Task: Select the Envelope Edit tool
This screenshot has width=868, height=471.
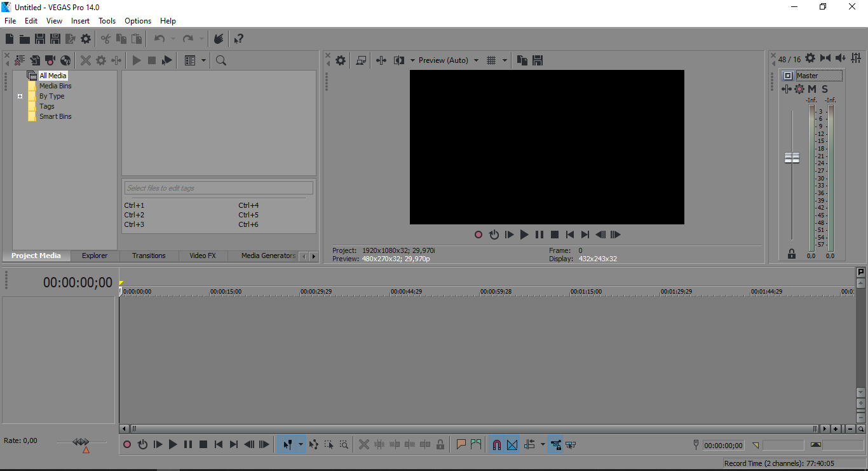Action: 314,444
